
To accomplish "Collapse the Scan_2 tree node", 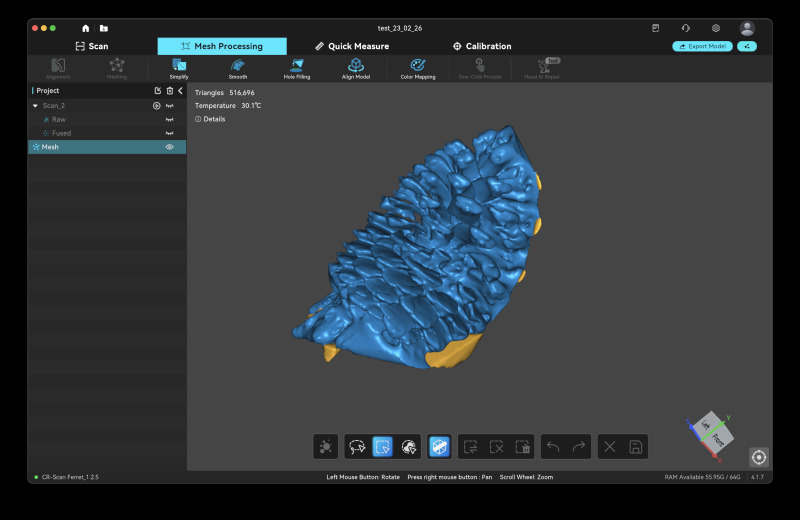I will coord(35,106).
